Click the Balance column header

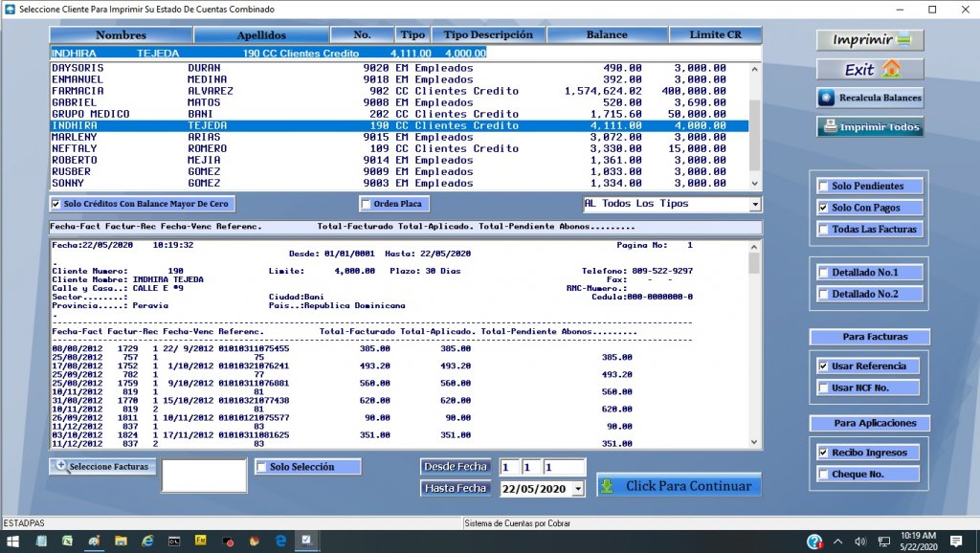(x=607, y=34)
